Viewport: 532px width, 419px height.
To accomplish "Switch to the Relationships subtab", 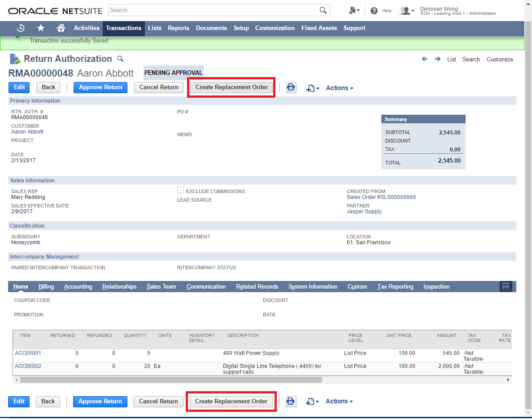I will click(119, 286).
